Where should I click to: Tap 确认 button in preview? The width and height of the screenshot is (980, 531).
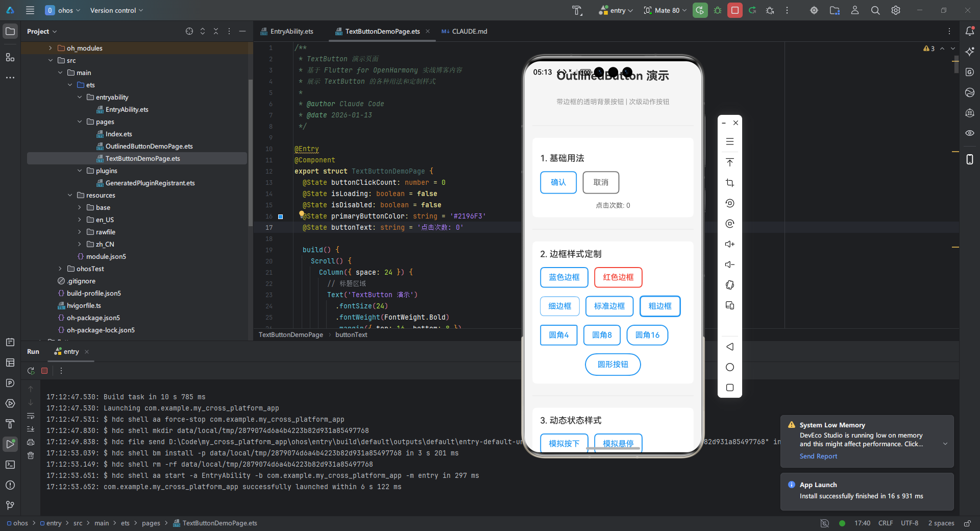(x=558, y=182)
